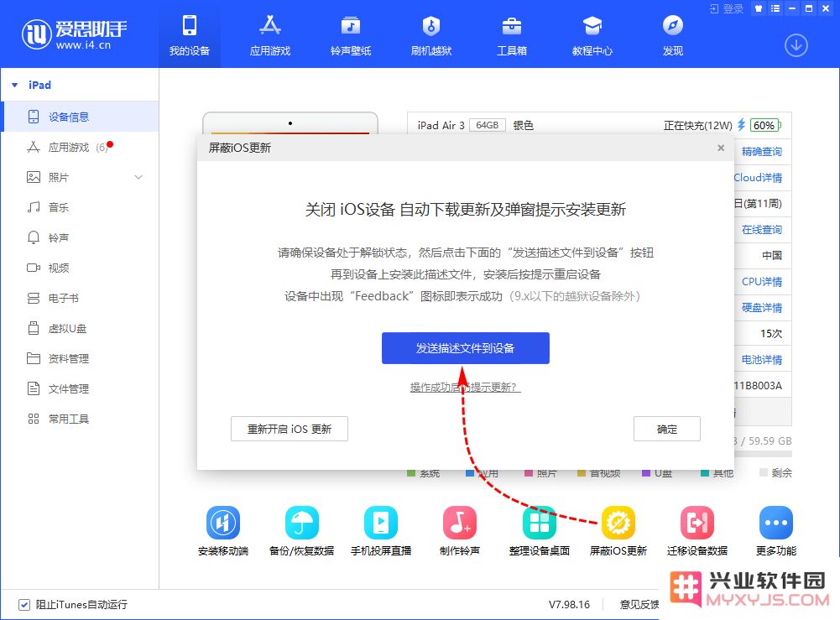Click the 迁移设备数据 icon

pyautogui.click(x=697, y=523)
